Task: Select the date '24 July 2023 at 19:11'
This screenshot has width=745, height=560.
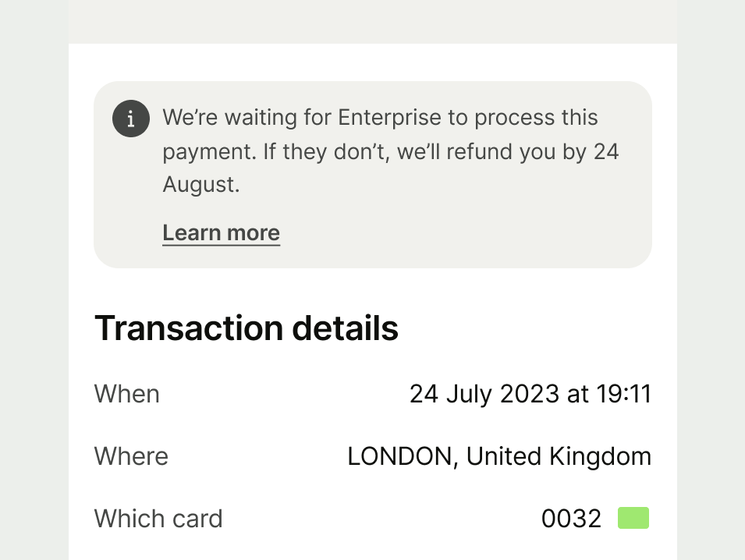Action: point(531,394)
